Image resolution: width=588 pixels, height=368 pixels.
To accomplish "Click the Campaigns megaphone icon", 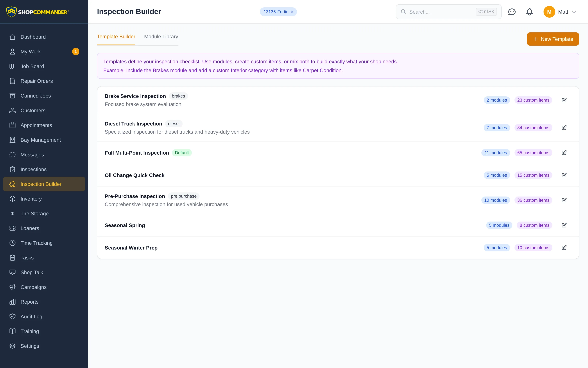I will tap(12, 287).
